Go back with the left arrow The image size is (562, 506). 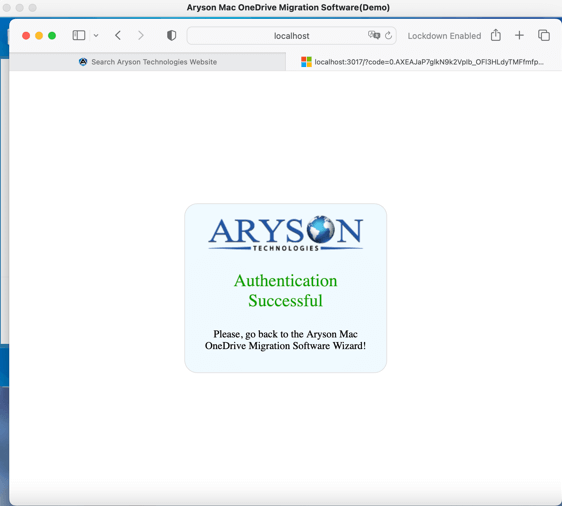(x=118, y=35)
